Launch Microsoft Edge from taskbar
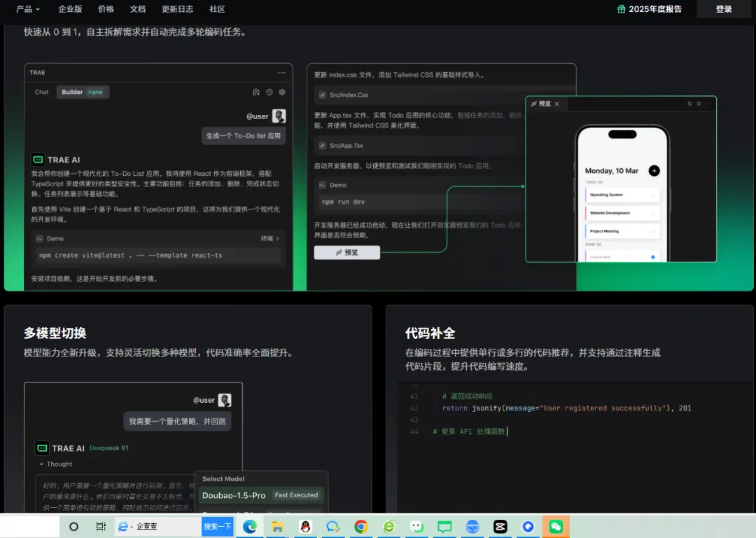756x538 pixels. (250, 526)
